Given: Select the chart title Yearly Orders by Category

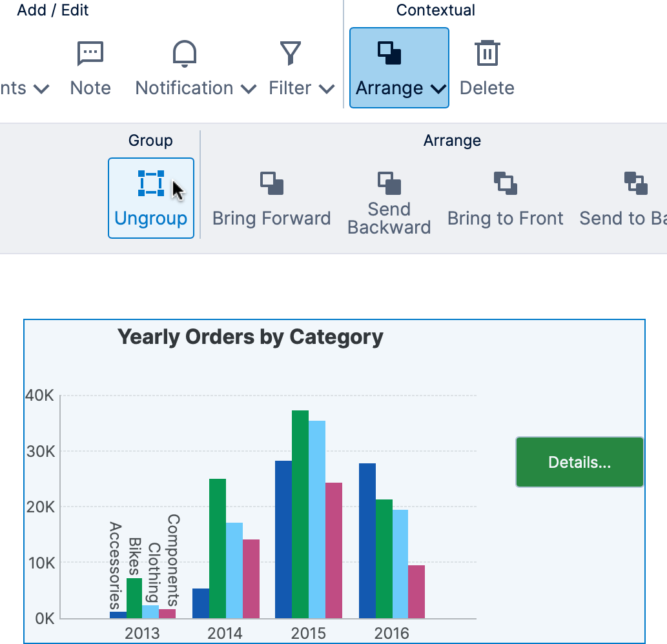Looking at the screenshot, I should point(250,337).
